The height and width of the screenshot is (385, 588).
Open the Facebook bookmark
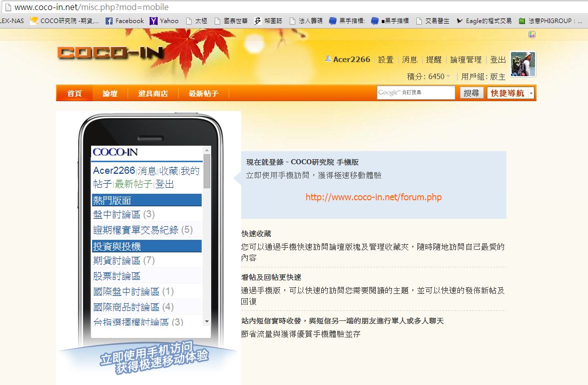(x=125, y=21)
